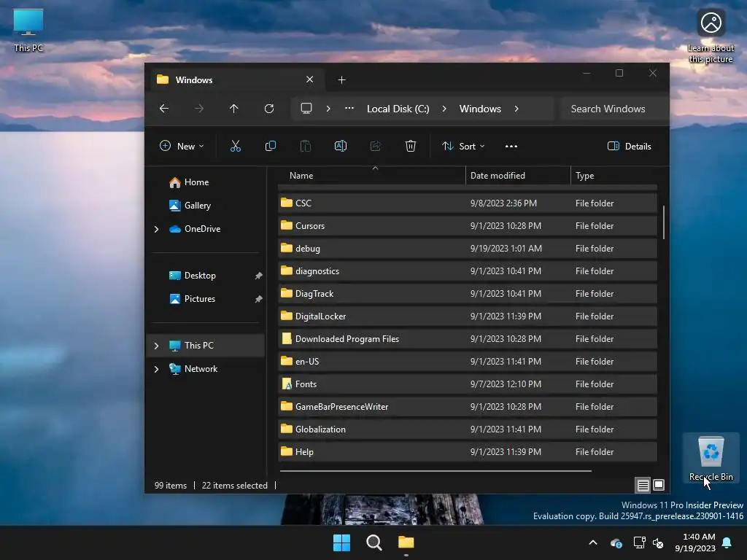Select the DiagTrack folder
Image resolution: width=747 pixels, height=560 pixels.
[468, 294]
